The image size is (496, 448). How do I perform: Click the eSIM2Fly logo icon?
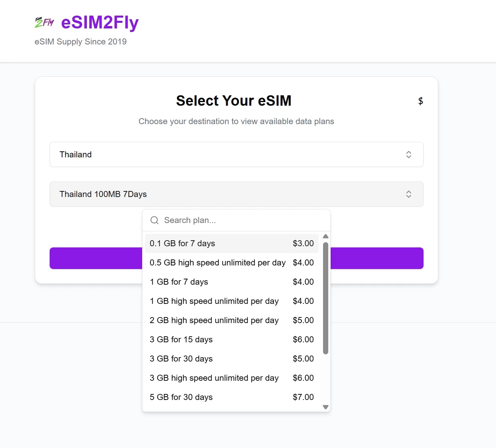44,22
